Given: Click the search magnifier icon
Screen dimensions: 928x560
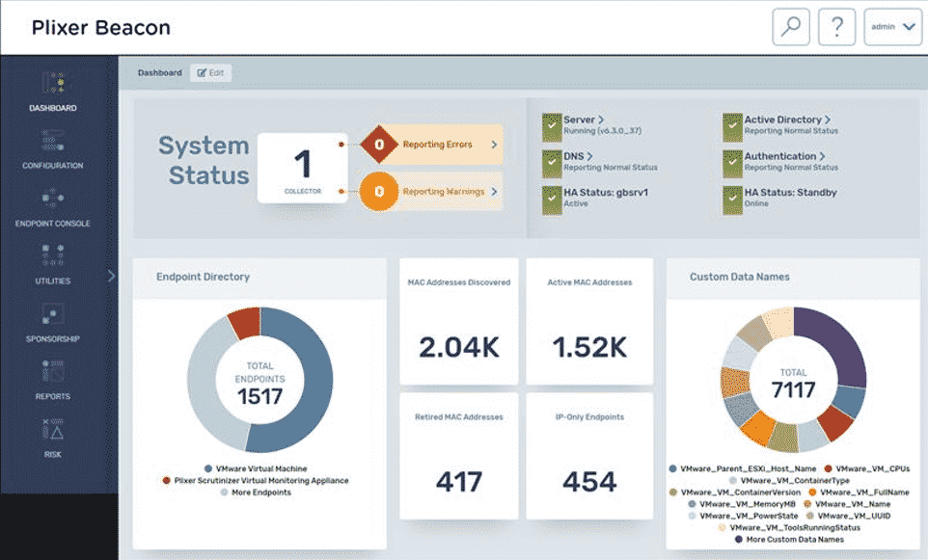Looking at the screenshot, I should tap(791, 27).
